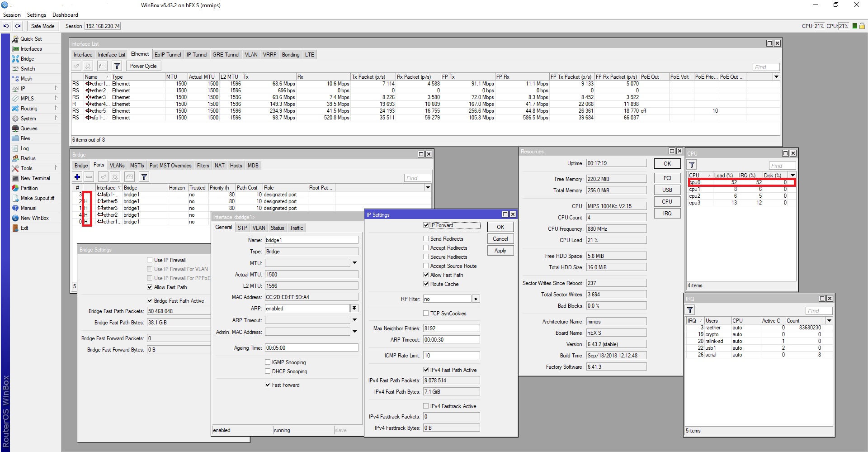Open Queues in the sidebar
This screenshot has width=868, height=452.
(x=28, y=128)
